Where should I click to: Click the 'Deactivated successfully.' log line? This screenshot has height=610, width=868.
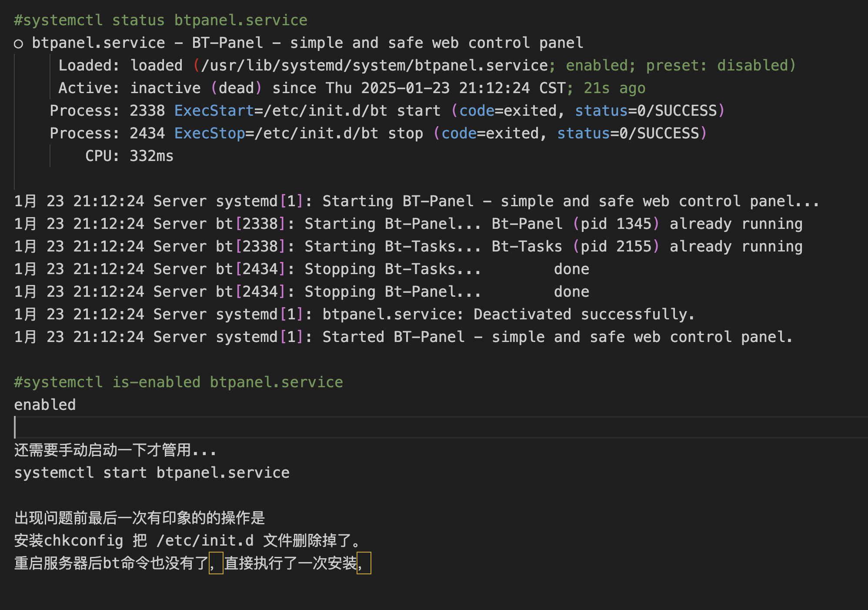point(354,314)
